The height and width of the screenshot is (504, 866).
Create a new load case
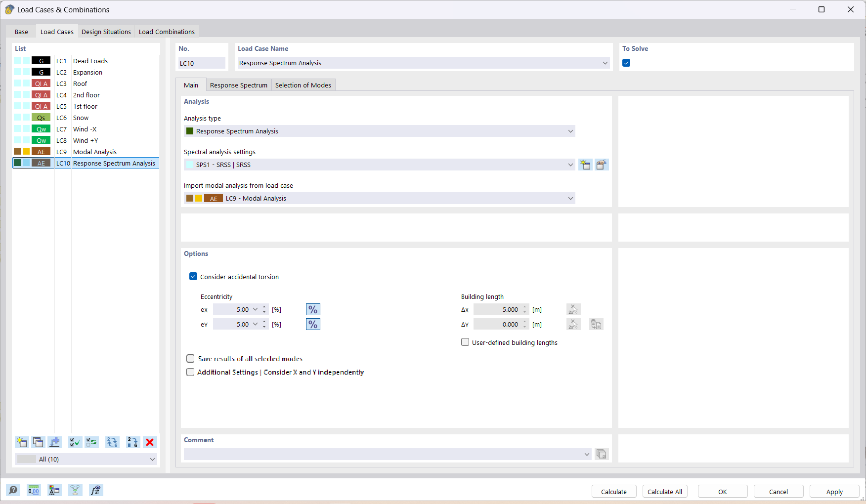(21, 442)
